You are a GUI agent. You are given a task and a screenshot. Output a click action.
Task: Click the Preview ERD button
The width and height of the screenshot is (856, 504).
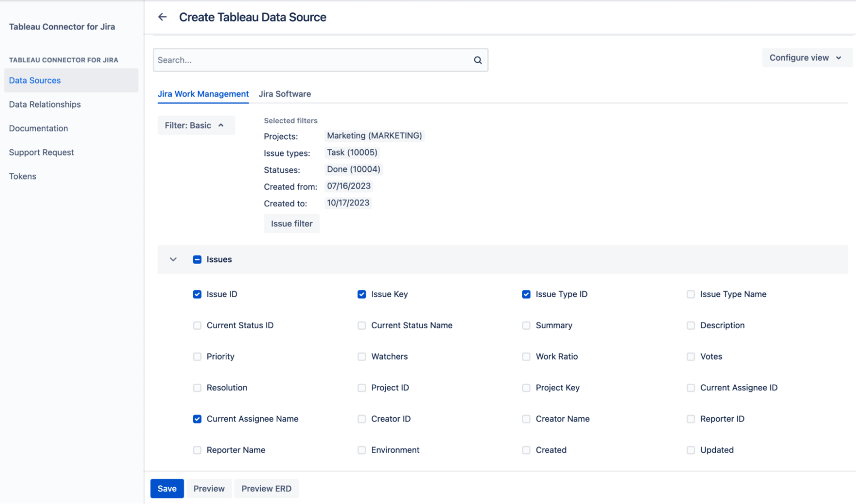tap(266, 488)
